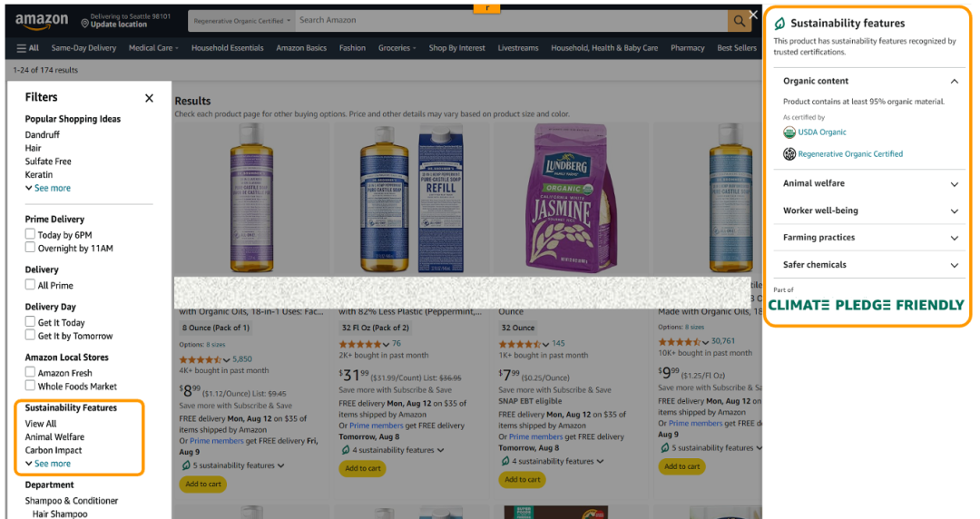The width and height of the screenshot is (980, 519).
Task: Go to Amazon Basics in navigation bar
Action: click(x=301, y=48)
